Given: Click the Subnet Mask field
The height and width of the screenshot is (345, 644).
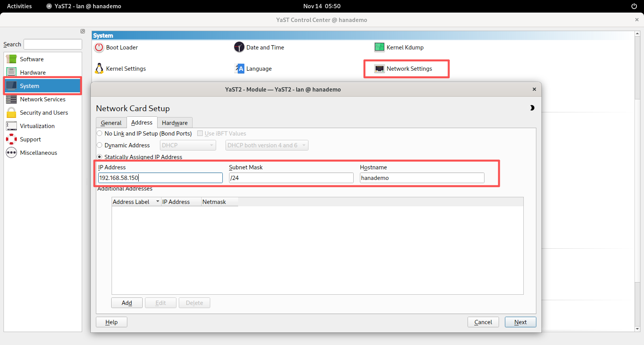Looking at the screenshot, I should [x=291, y=178].
